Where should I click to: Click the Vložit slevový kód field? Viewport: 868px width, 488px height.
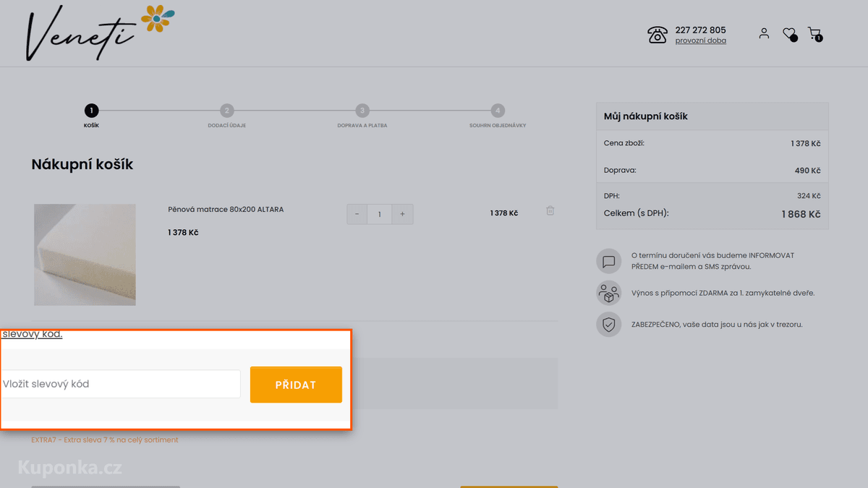point(120,384)
